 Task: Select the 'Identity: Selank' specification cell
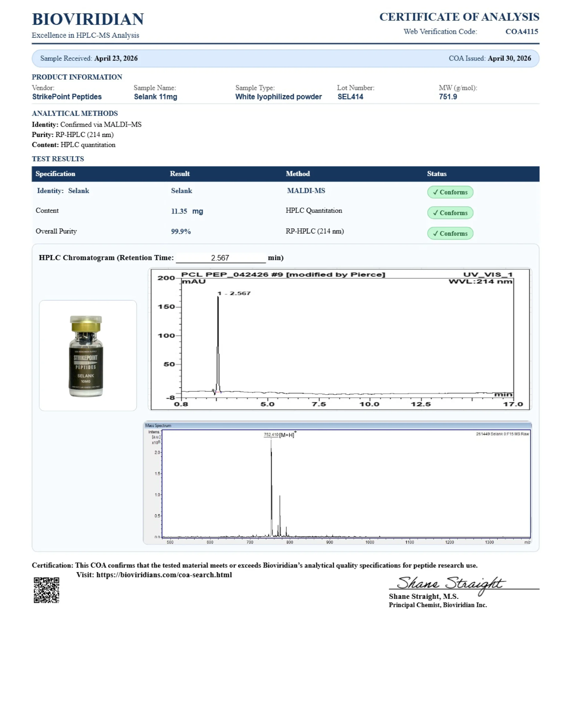tap(63, 191)
